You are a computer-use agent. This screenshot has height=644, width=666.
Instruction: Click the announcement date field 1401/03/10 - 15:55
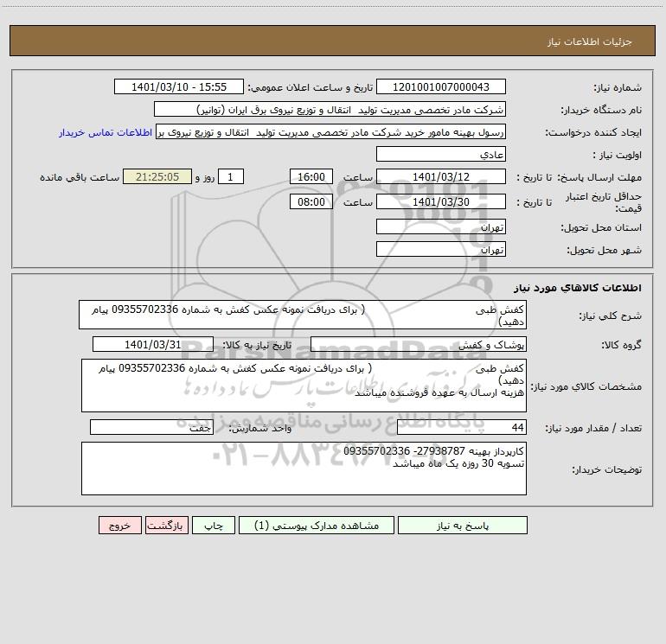(x=179, y=86)
